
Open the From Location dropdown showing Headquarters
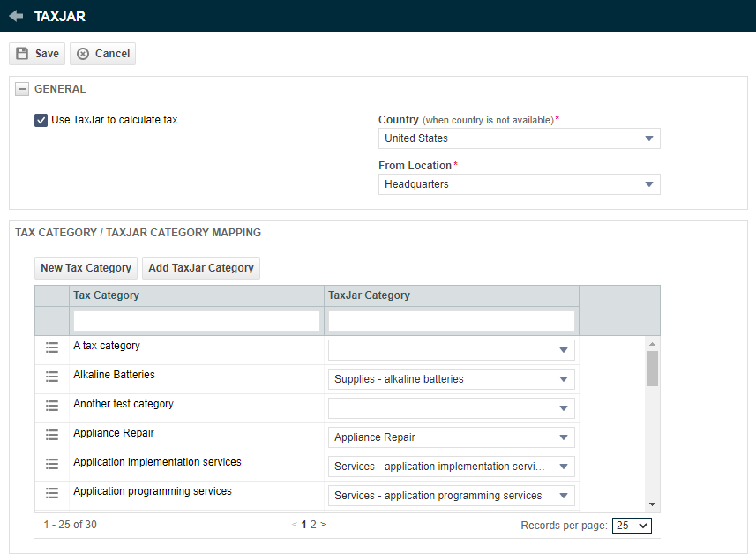[x=520, y=184]
